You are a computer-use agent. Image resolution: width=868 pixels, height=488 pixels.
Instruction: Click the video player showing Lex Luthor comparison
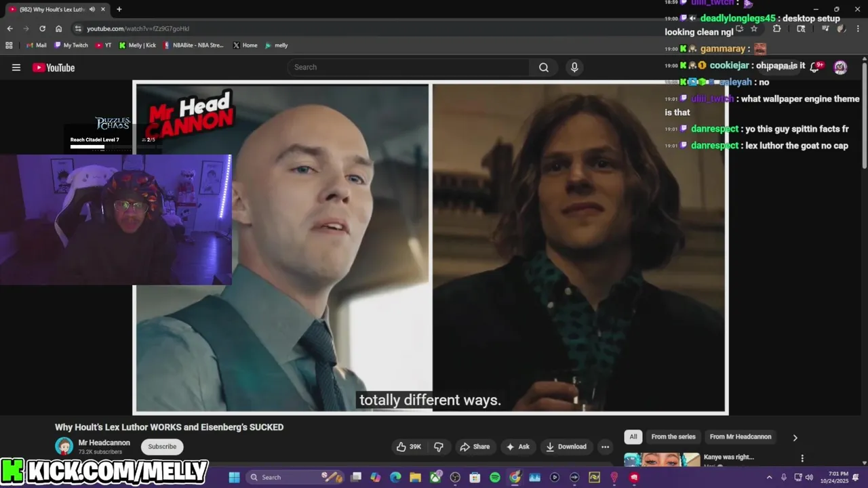tap(431, 247)
